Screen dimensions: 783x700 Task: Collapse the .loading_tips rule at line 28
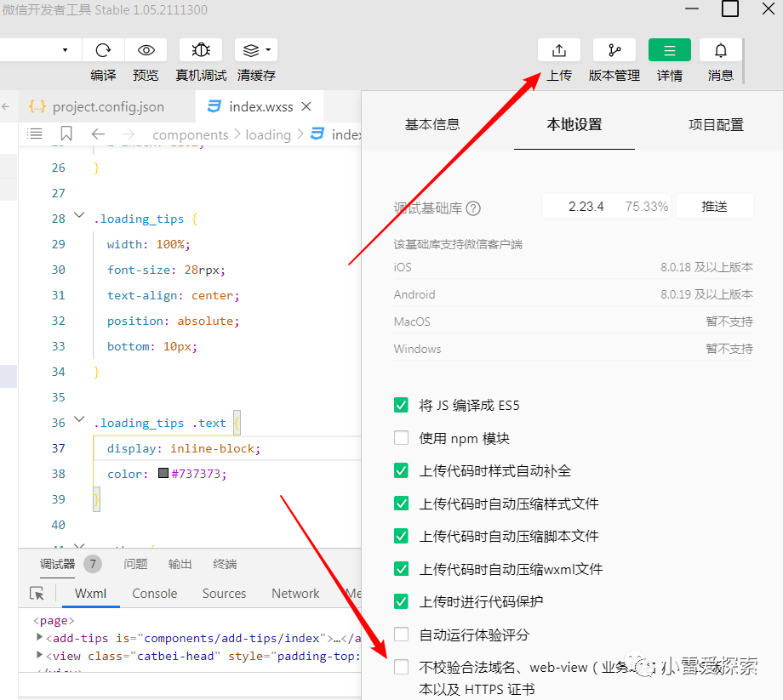point(79,218)
